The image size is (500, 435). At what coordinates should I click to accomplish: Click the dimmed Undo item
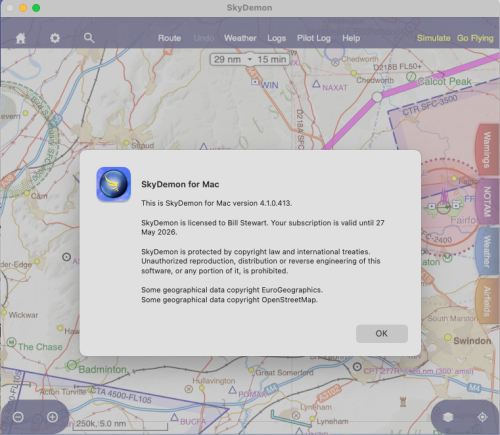point(204,38)
